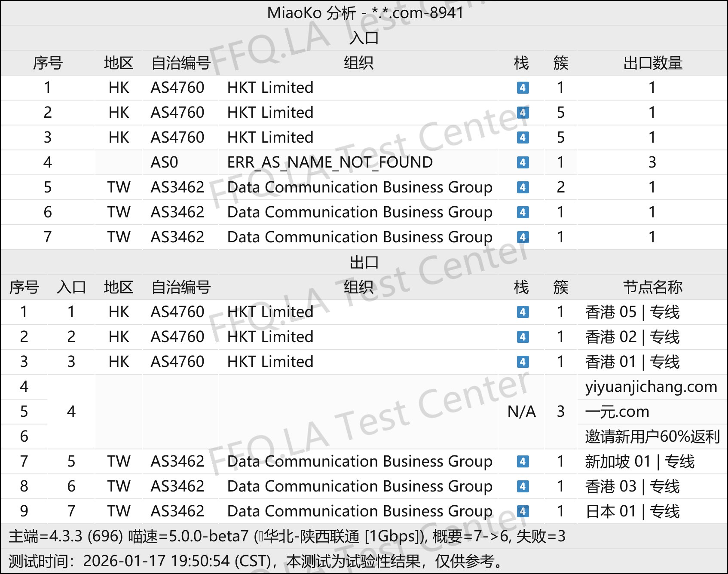Click the IPv4 badge of 日本 01 | 专线 row
Screen dimensions: 728x574
(x=523, y=511)
